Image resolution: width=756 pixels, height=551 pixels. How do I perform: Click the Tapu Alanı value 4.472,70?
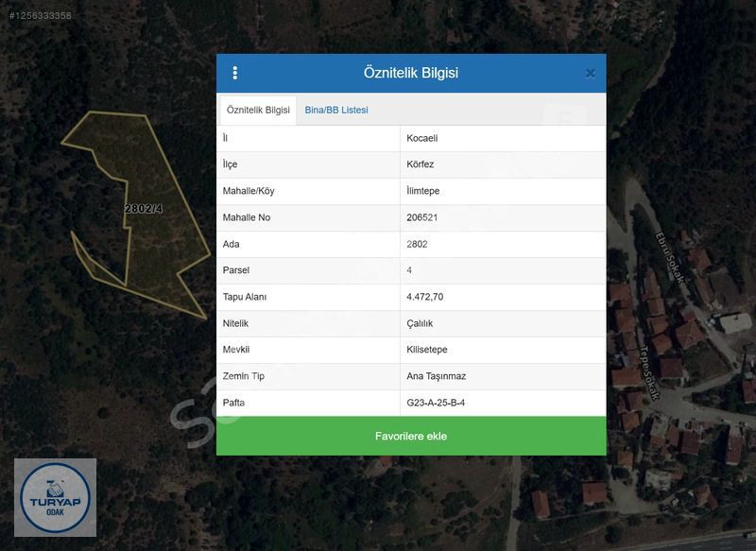click(x=424, y=297)
